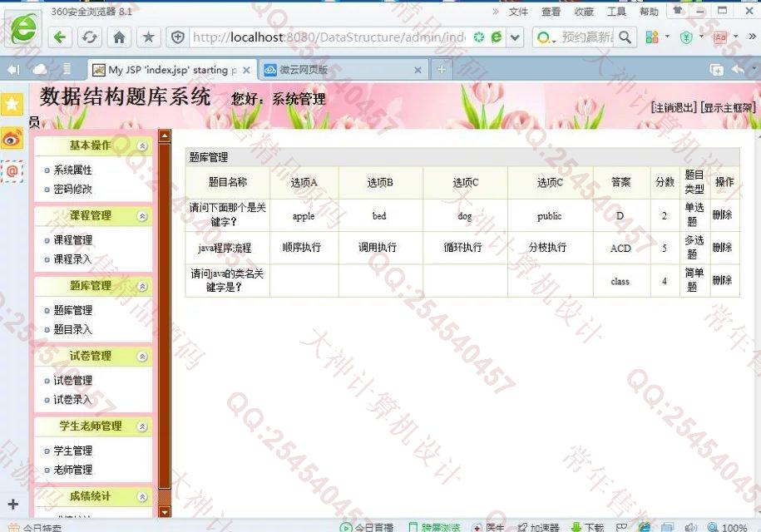Click the plus icon at sidebar bottom

point(13,504)
